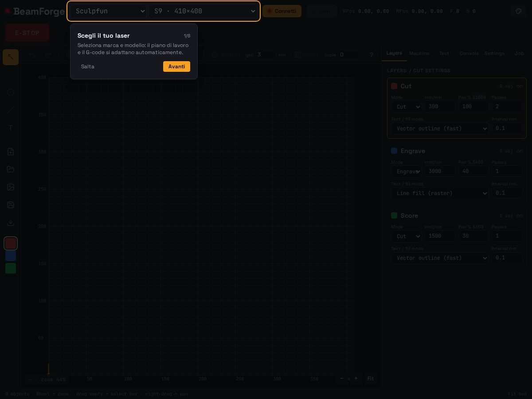Click the gap input field showing 3

[x=266, y=55]
